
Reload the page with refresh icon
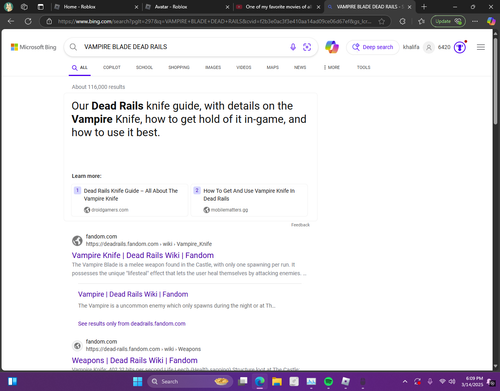click(x=28, y=21)
